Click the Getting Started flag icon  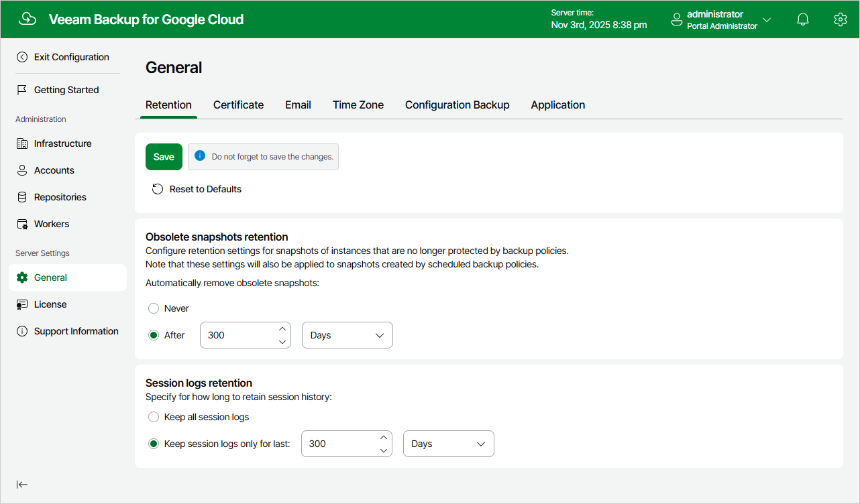(x=22, y=90)
